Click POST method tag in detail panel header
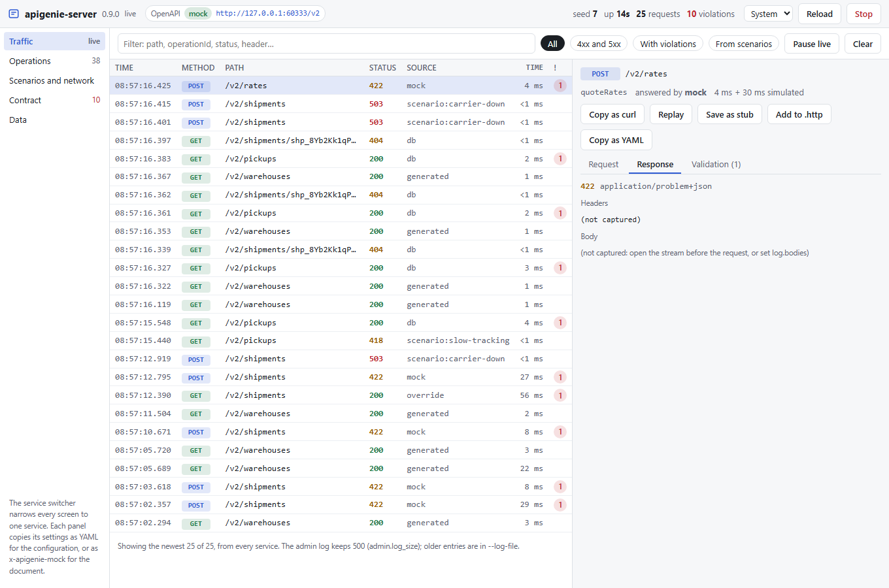Screen dimensions: 889x588 click(x=600, y=74)
